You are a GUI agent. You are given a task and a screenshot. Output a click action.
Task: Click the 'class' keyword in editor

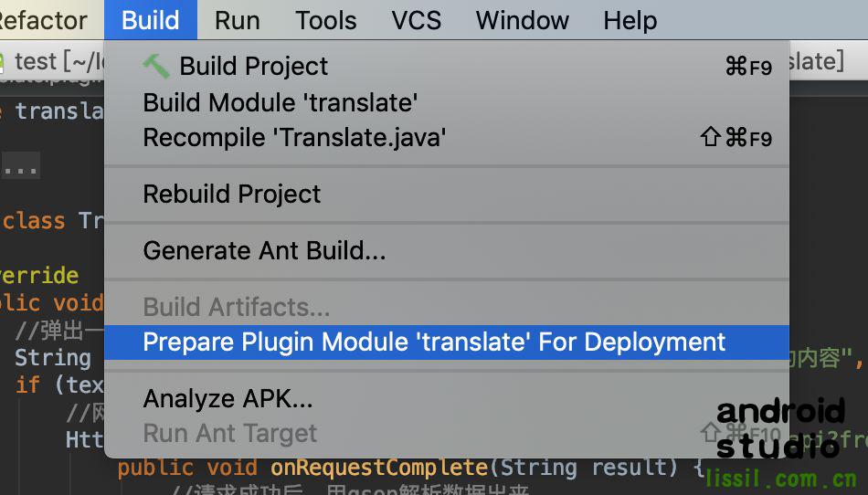point(33,221)
